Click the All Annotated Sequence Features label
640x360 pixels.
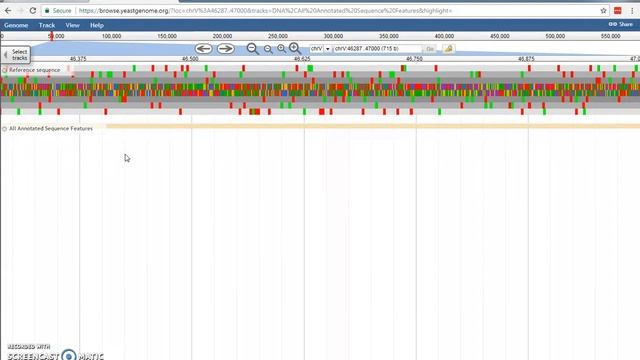51,129
